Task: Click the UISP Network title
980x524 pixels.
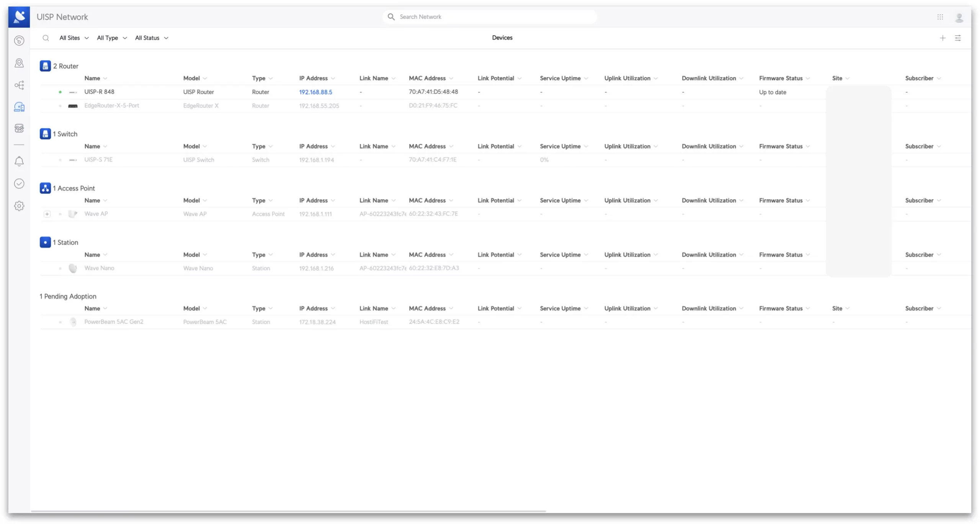Action: 62,17
